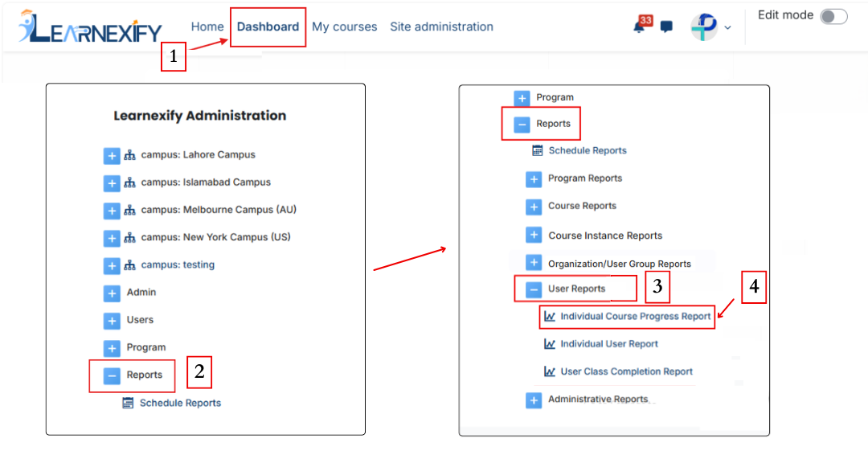
Task: Expand campus: Melbourne Campus (AU) node
Action: pyautogui.click(x=112, y=211)
